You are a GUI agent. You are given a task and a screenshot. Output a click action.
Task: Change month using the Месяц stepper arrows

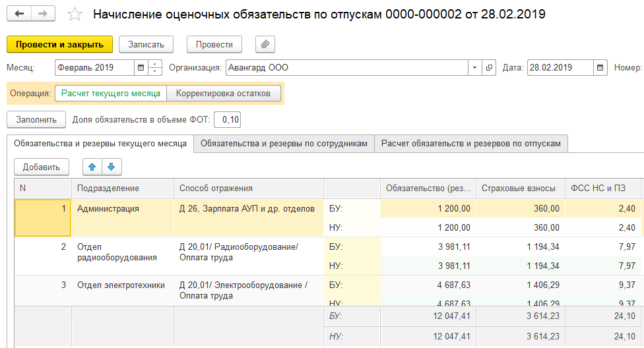(156, 67)
